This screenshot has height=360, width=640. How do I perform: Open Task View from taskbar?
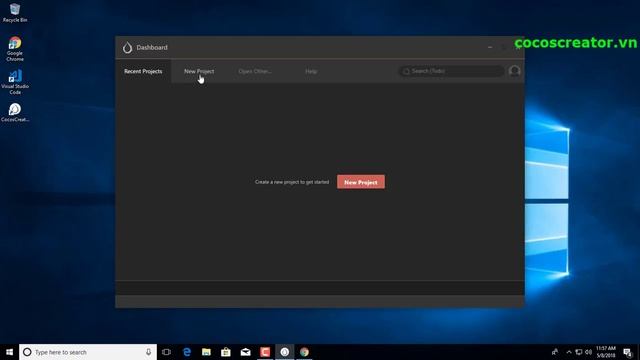click(x=166, y=352)
